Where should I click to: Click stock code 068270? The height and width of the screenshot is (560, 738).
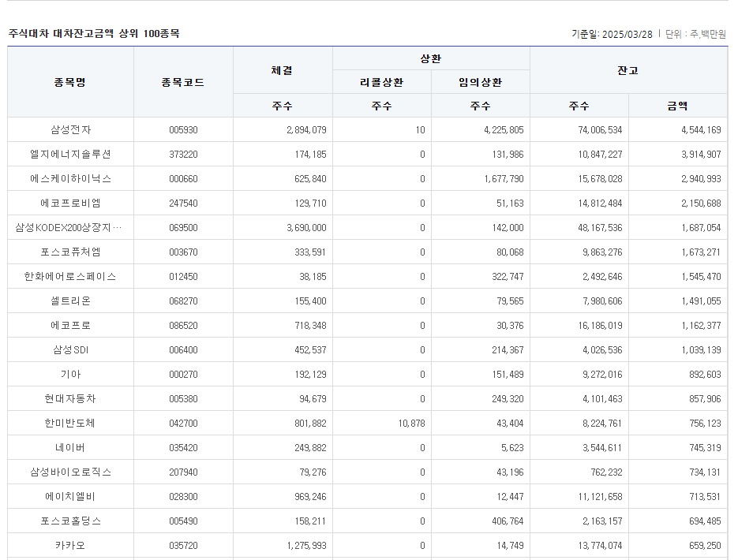[x=184, y=301]
